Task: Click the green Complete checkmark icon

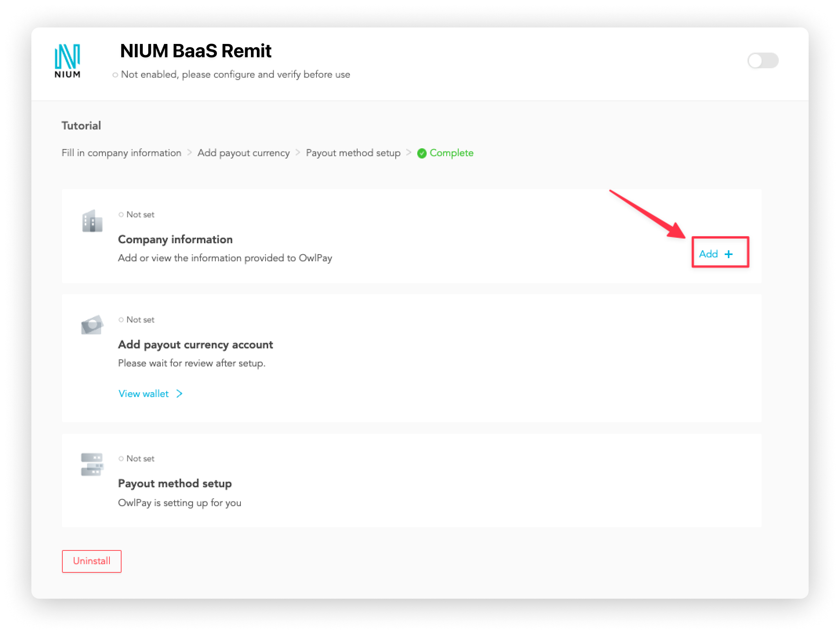Action: (422, 153)
